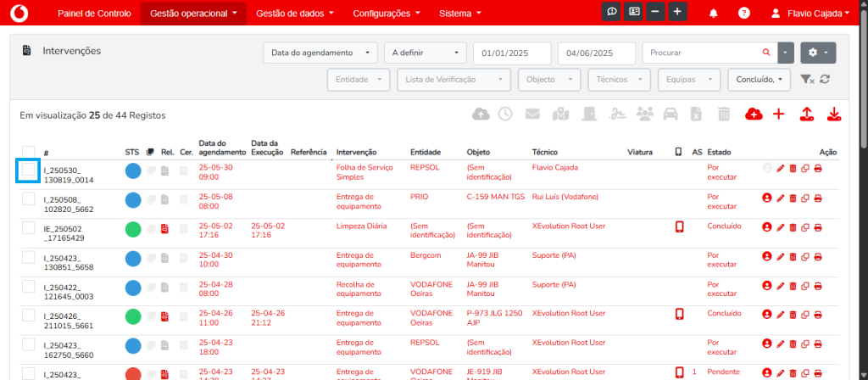The image size is (868, 380).
Task: Open the Objecto filter dropdown
Action: (x=549, y=80)
